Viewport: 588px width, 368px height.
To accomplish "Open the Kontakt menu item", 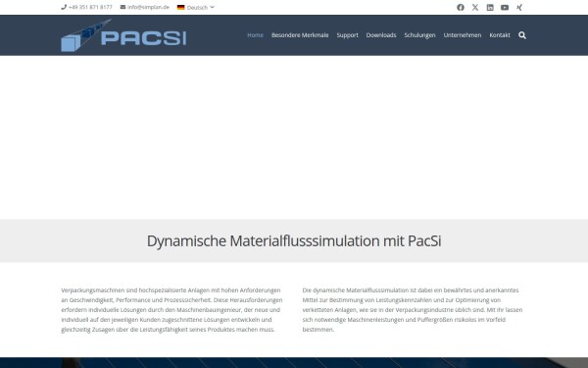I will [500, 35].
